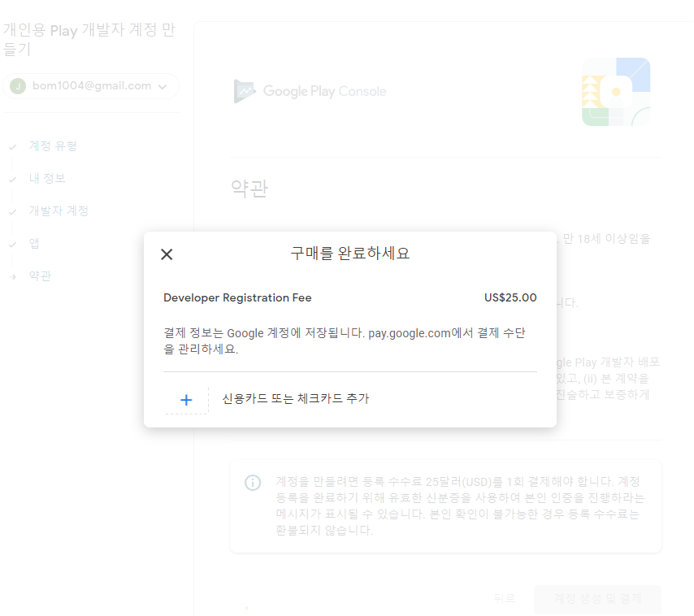The height and width of the screenshot is (616, 694).
Task: Go to the 내 정보 step
Action: point(47,178)
